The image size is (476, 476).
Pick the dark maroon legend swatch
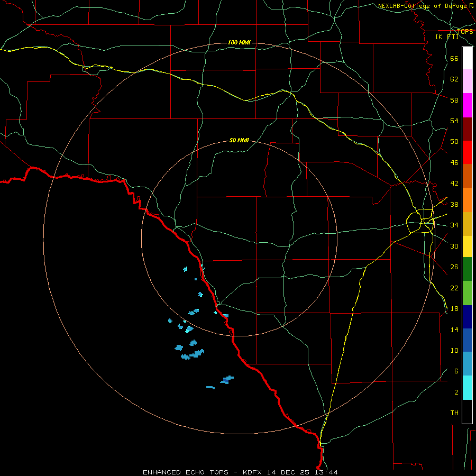click(x=467, y=129)
